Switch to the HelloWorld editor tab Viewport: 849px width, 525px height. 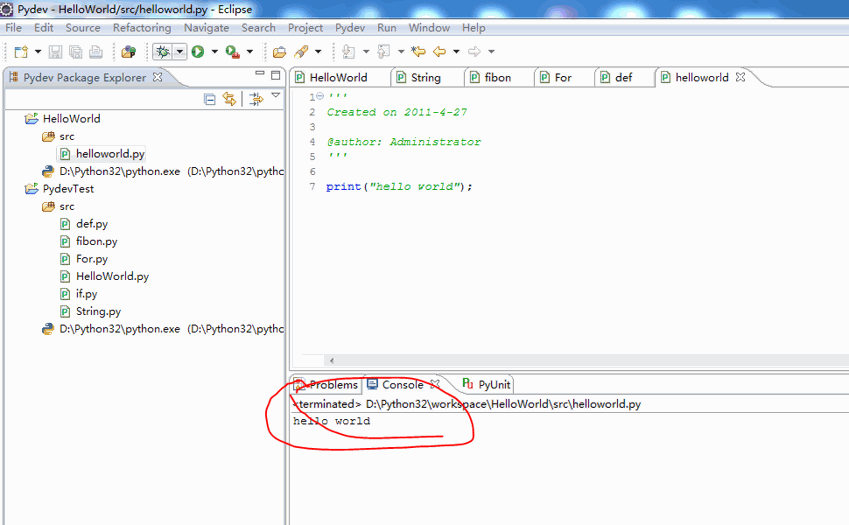pyautogui.click(x=338, y=77)
